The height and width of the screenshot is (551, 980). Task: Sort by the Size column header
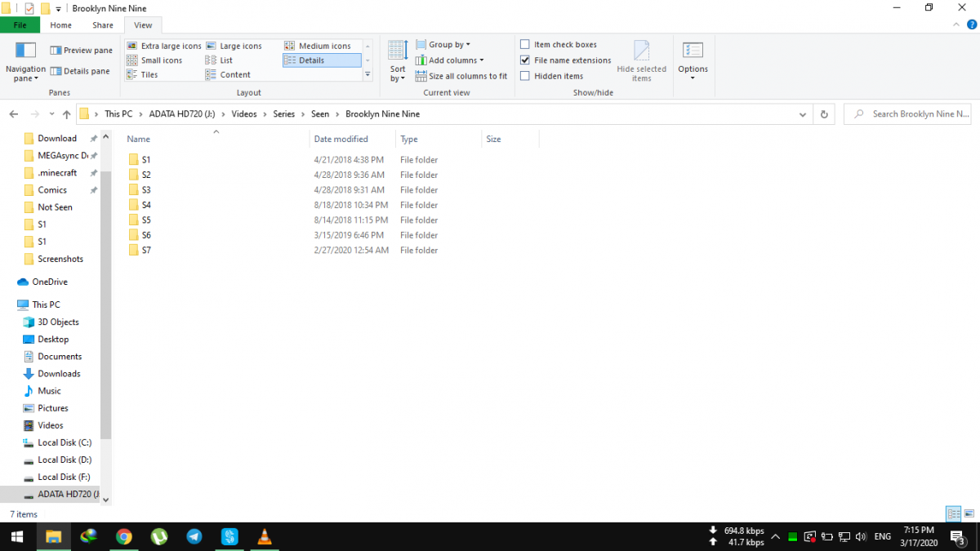(510, 139)
